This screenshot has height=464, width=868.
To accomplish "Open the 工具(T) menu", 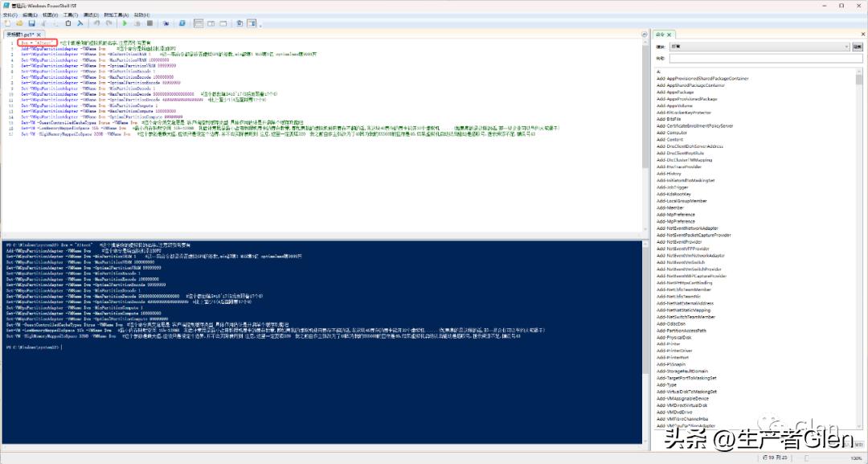I will [x=71, y=15].
